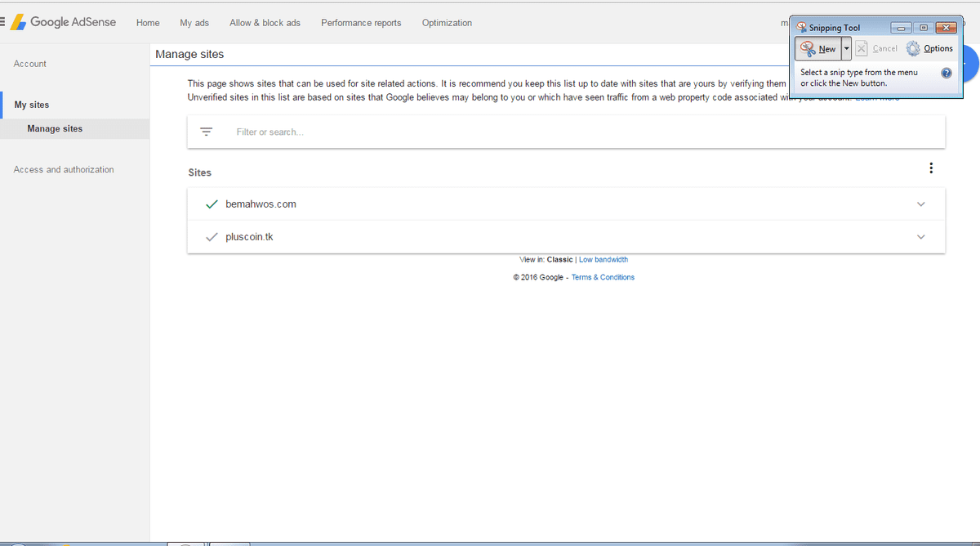Switch to Performance reports tab

tap(361, 23)
